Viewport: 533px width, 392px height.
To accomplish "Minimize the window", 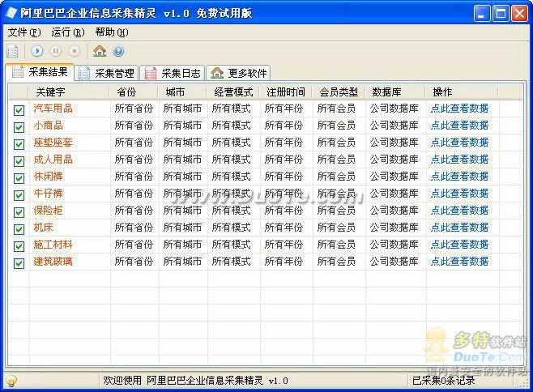I will point(482,14).
